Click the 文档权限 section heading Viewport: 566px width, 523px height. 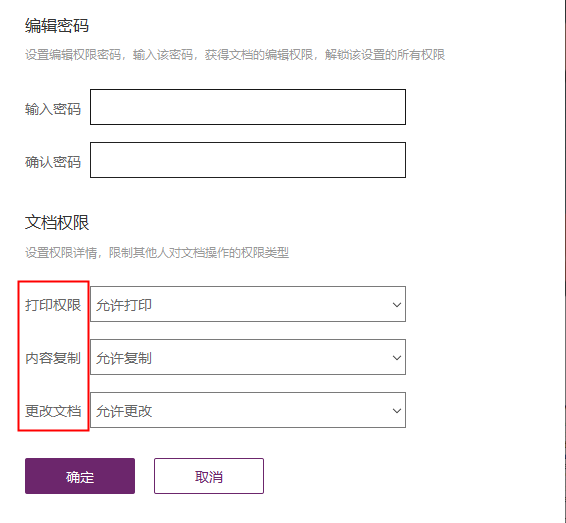pos(57,222)
